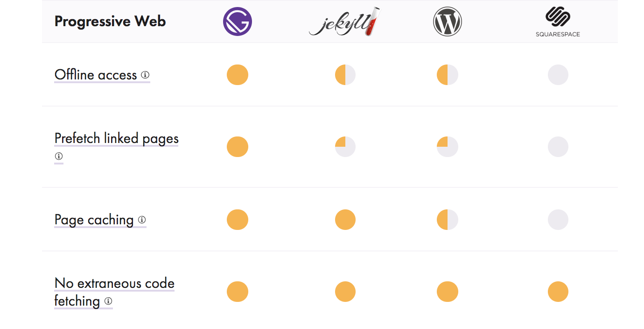644x329 pixels.
Task: Click Jekyll half circle for Offline access
Action: (x=345, y=75)
